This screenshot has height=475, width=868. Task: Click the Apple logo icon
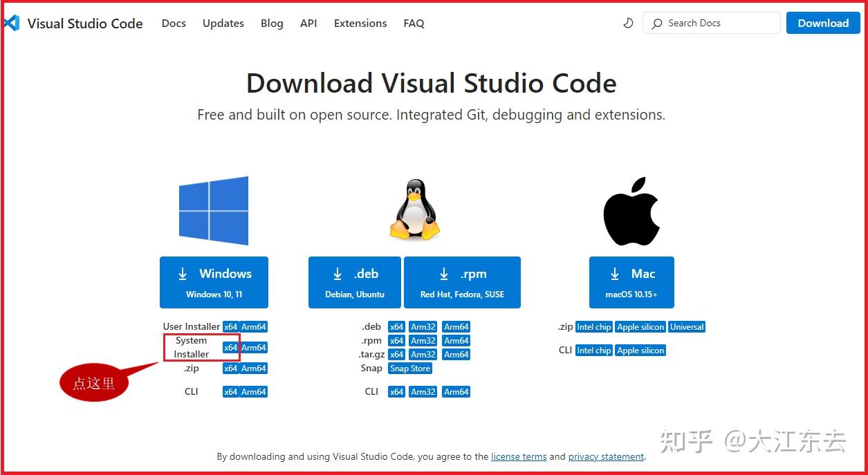tap(631, 209)
